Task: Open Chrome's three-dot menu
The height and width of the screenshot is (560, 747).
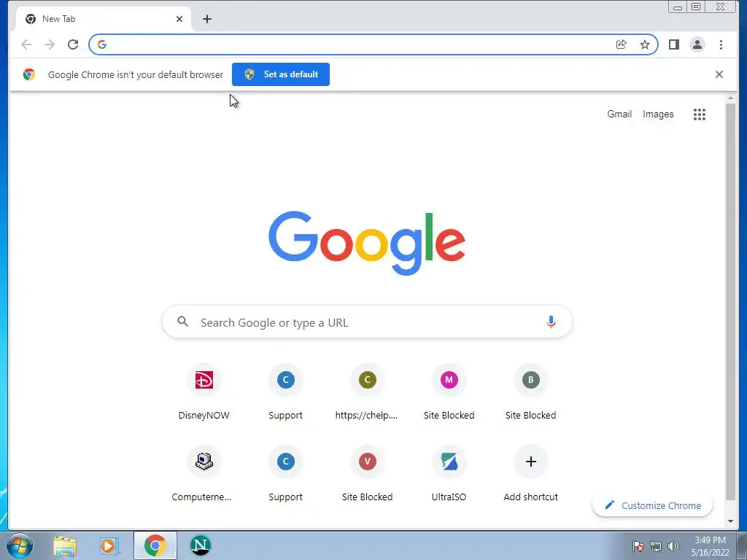Action: (x=721, y=44)
